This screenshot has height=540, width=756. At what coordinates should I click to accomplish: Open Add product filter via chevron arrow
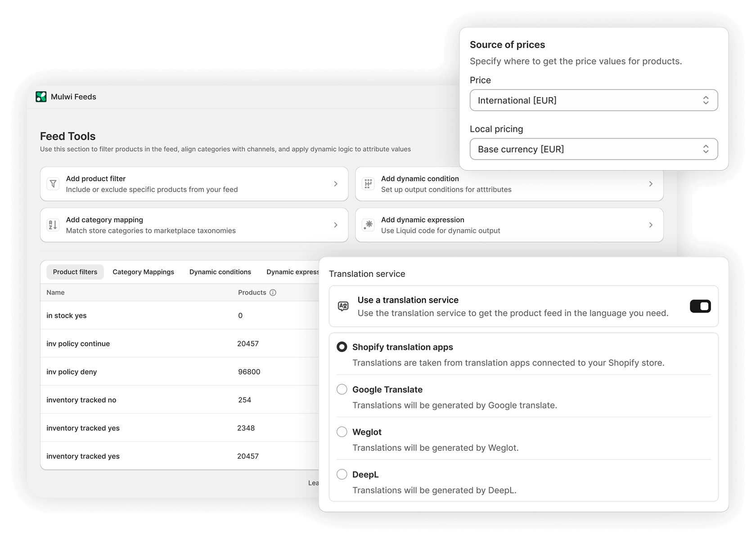pyautogui.click(x=336, y=184)
